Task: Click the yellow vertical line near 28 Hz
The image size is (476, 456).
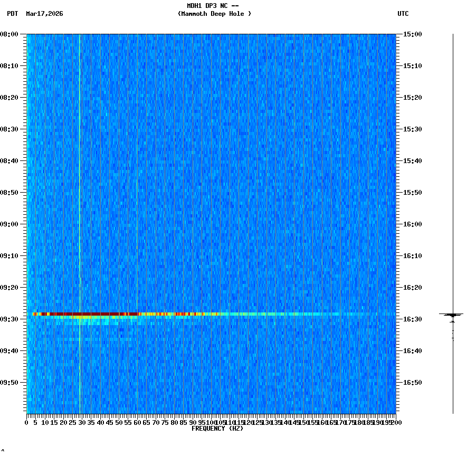Action: tap(80, 211)
